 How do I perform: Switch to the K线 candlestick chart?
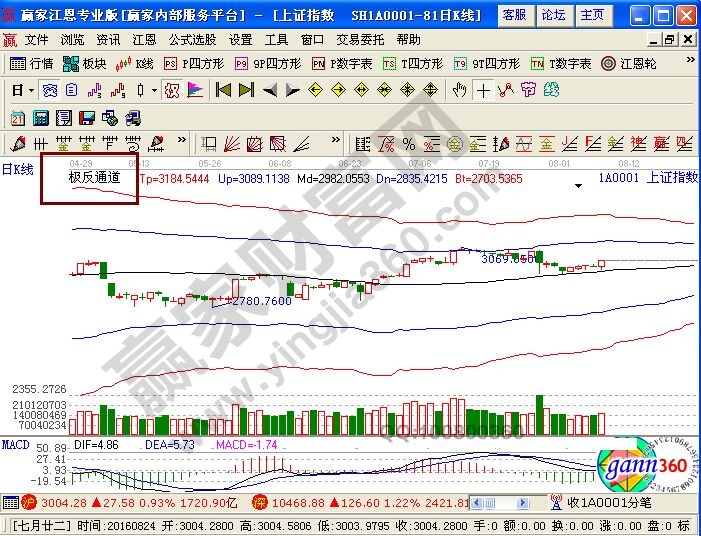pos(134,64)
